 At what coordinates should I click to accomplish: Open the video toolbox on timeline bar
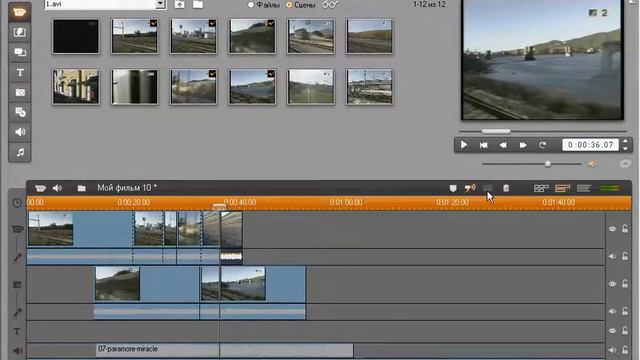pos(40,188)
